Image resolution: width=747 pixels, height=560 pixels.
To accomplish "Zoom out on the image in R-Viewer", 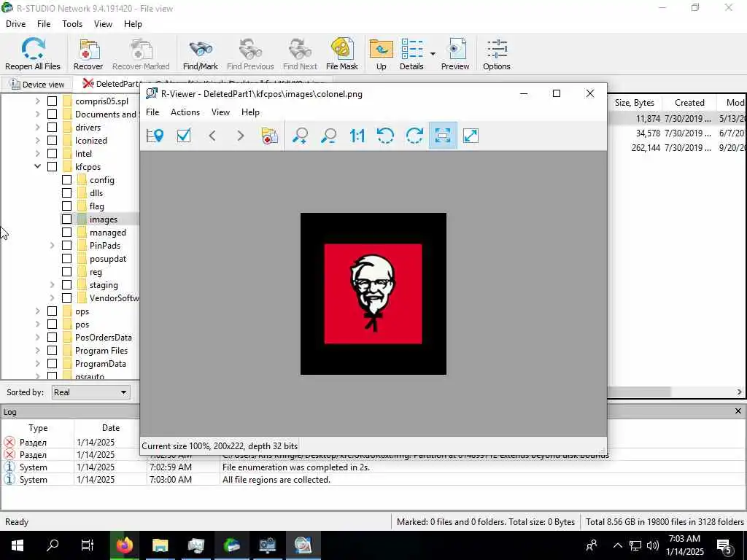I will click(x=329, y=136).
